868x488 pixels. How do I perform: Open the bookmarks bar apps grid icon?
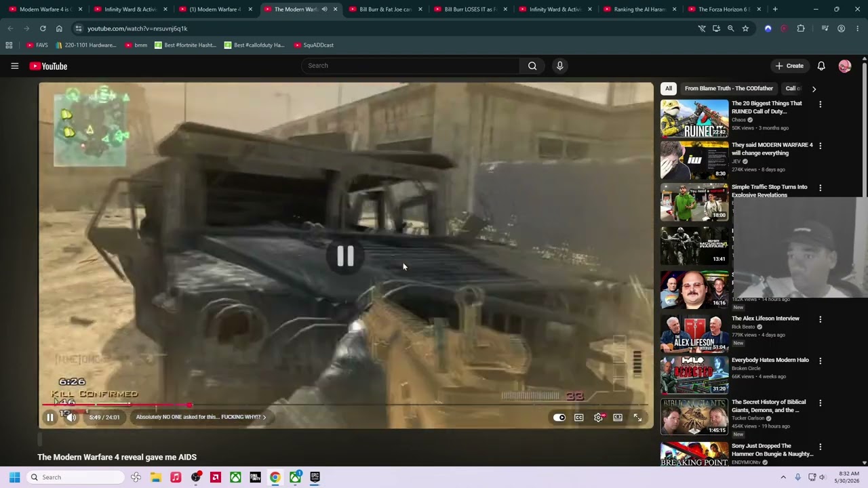click(x=9, y=45)
